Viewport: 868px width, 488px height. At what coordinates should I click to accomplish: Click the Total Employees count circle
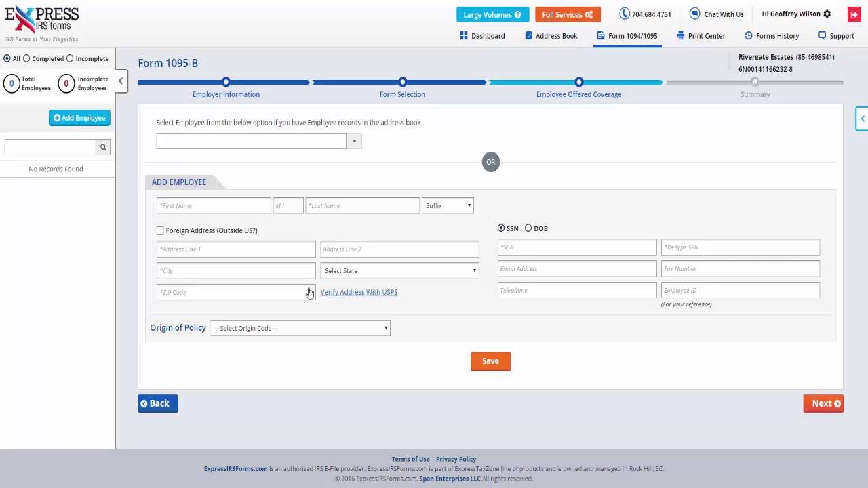(x=12, y=83)
